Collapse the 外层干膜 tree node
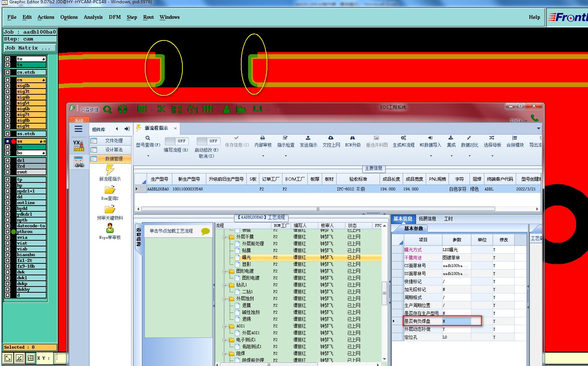588x366 pixels. (225, 237)
